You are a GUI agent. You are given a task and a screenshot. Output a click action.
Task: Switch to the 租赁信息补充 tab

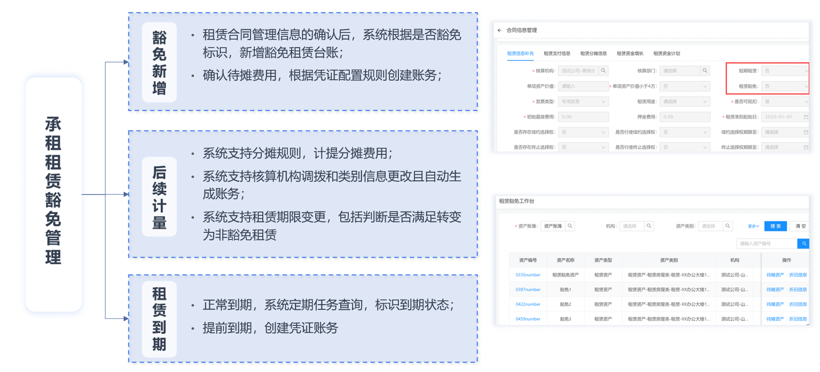(520, 53)
